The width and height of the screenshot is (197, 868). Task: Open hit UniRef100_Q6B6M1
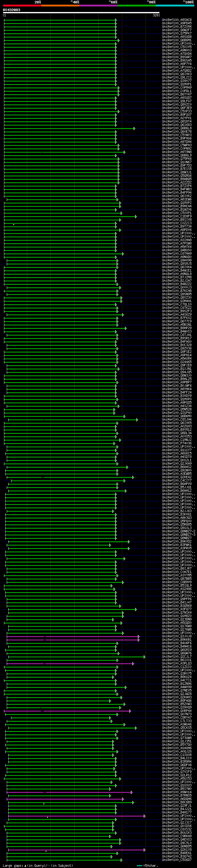177,40
